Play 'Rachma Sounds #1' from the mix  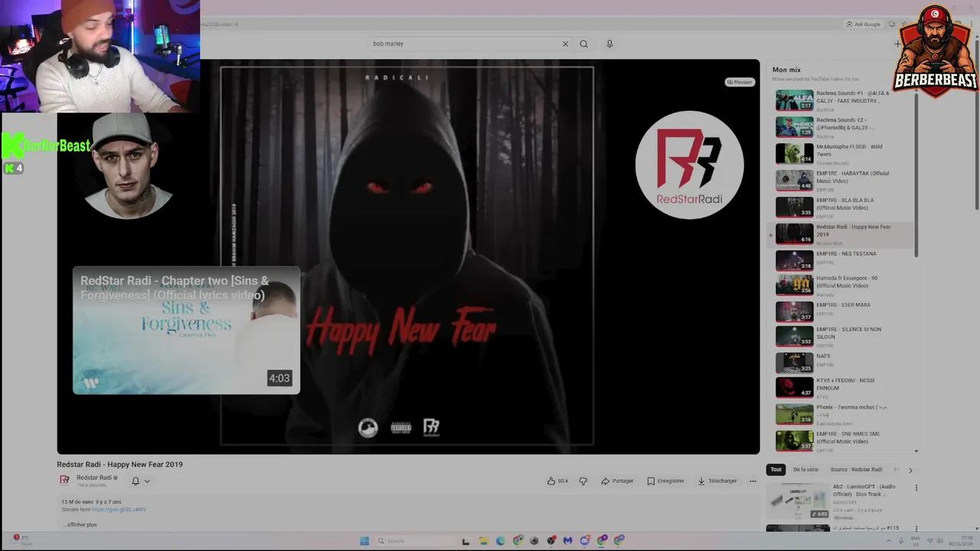(842, 100)
